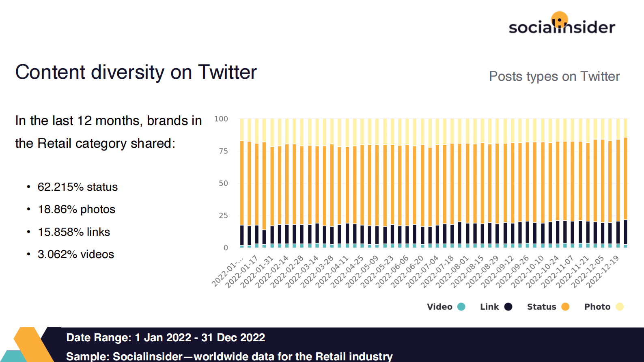
Task: Click the orange decorative shape in the footer corner
Action: 32,343
